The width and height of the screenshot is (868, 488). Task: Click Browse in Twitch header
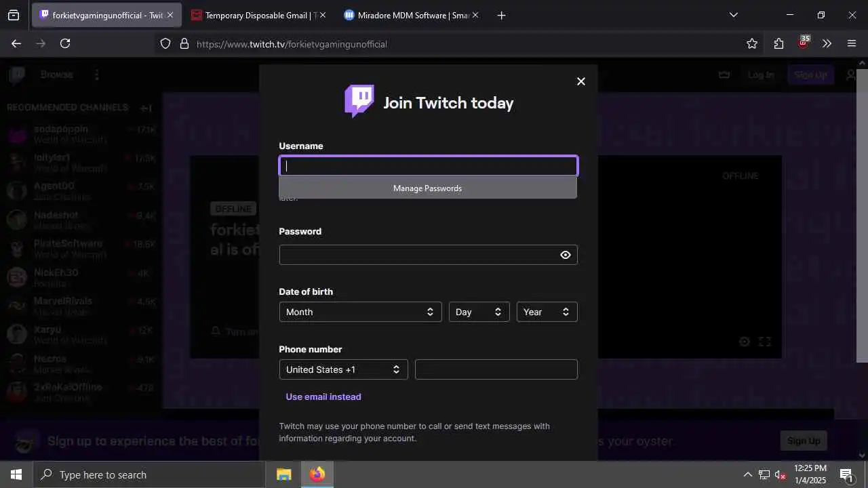pos(56,75)
